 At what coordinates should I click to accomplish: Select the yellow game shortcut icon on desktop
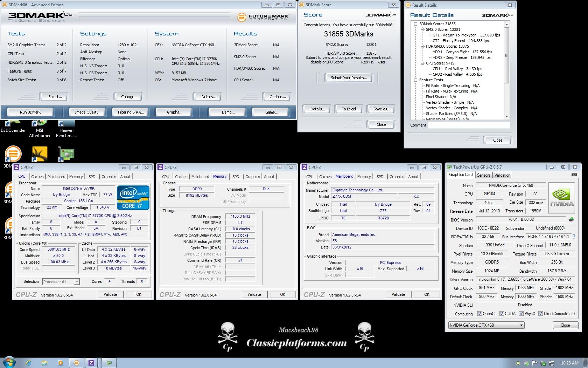point(40,154)
